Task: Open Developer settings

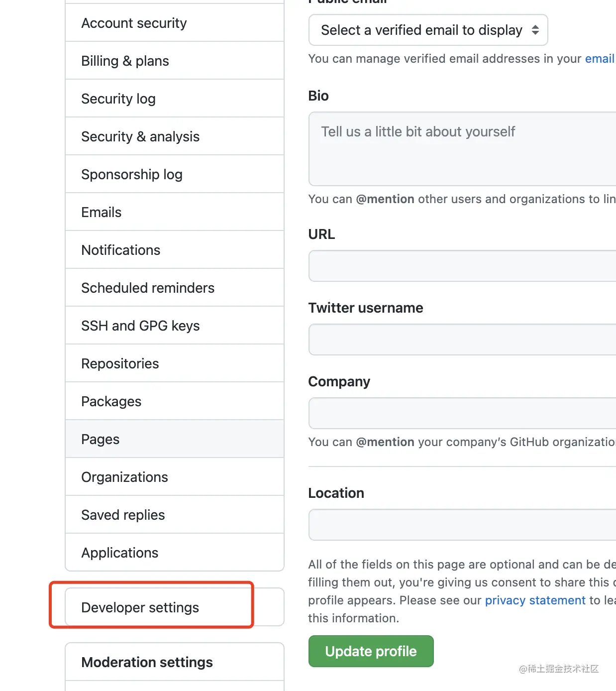Action: coord(140,608)
